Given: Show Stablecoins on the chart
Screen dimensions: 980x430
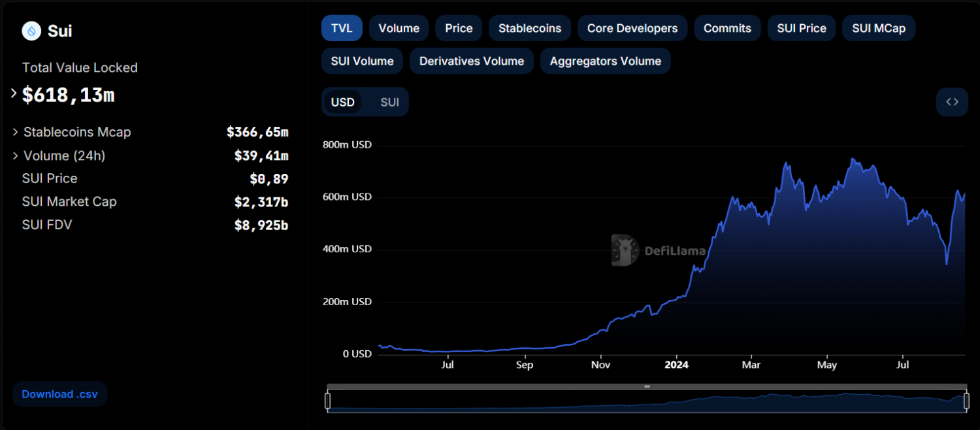Looking at the screenshot, I should pos(529,28).
